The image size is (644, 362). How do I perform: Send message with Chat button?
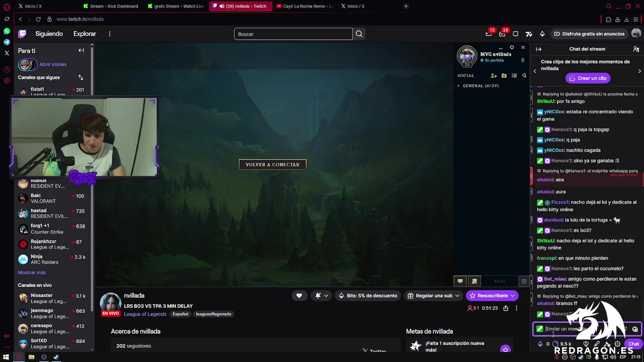(x=633, y=344)
